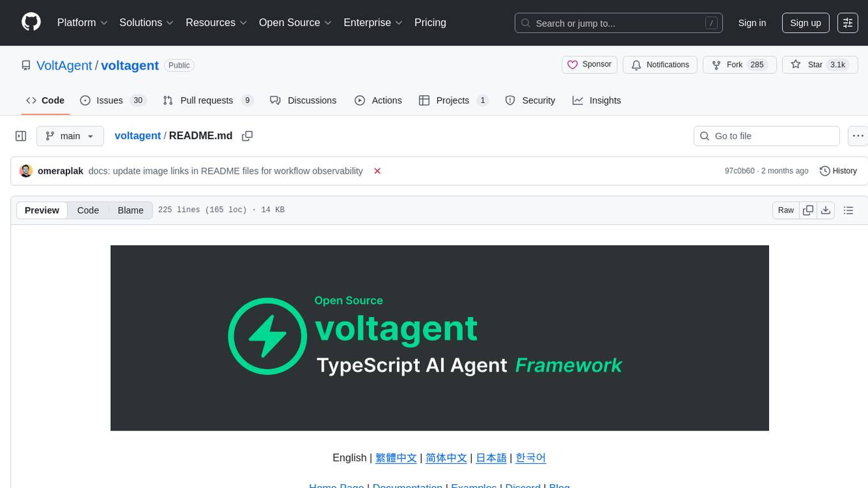
Task: Open voltagent repository name link
Action: pos(130,65)
